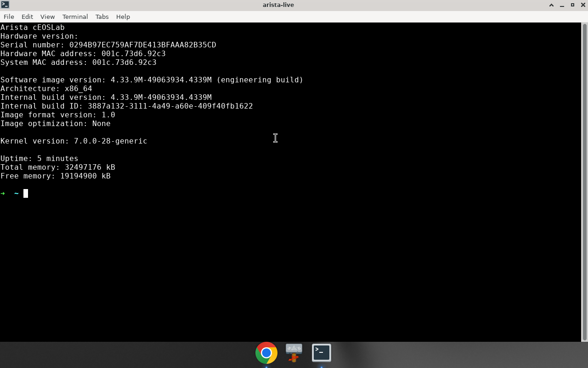588x368 pixels.
Task: Click the "(engineering build)" text
Action: point(260,80)
